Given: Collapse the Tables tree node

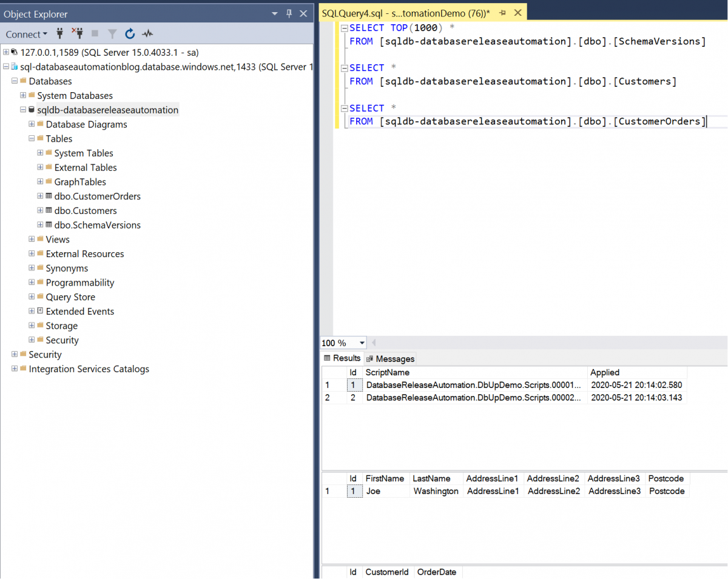Looking at the screenshot, I should (x=31, y=138).
